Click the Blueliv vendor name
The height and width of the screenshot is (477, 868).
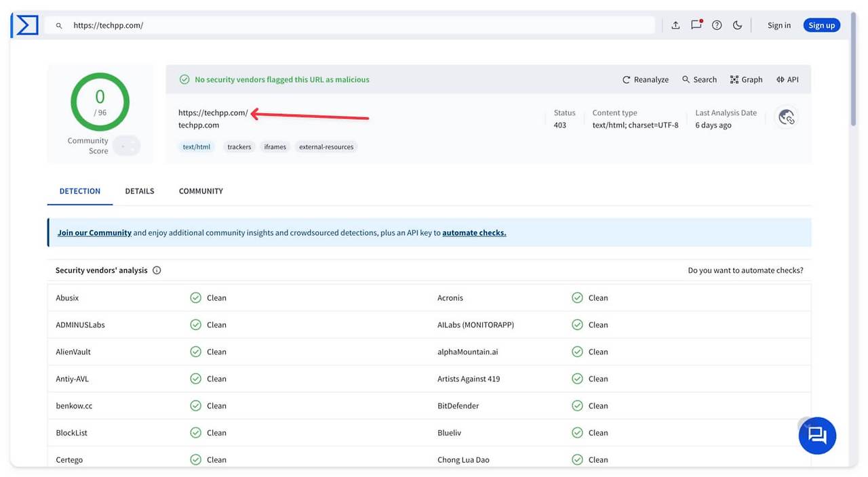[x=450, y=433]
